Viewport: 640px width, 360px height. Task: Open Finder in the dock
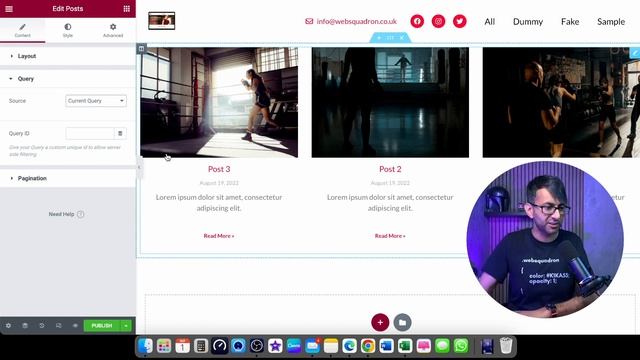pyautogui.click(x=145, y=346)
